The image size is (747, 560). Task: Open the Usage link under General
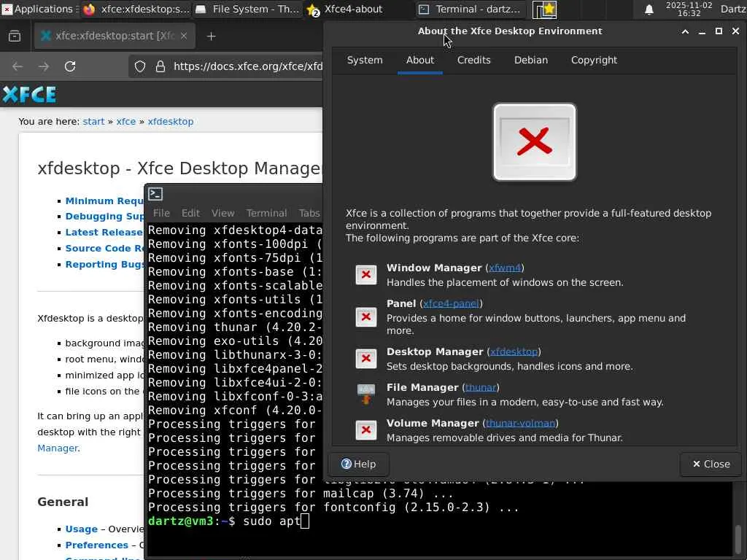[x=82, y=529]
